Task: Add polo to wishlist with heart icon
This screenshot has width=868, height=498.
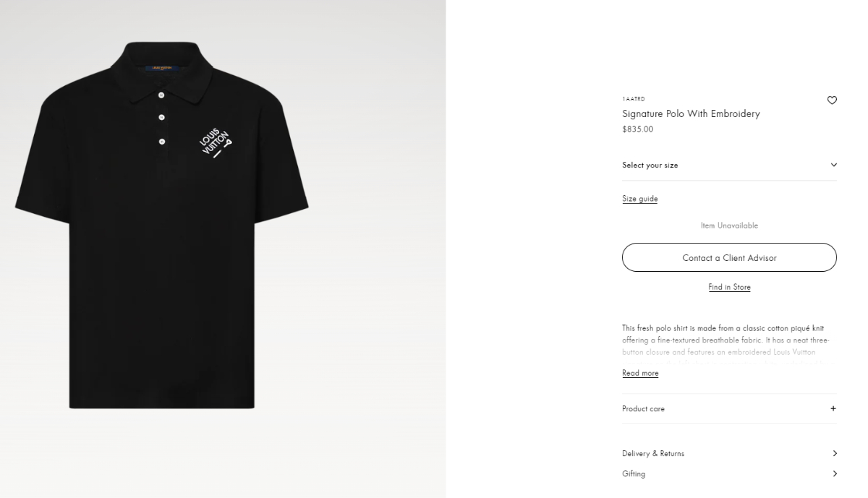Action: tap(832, 100)
